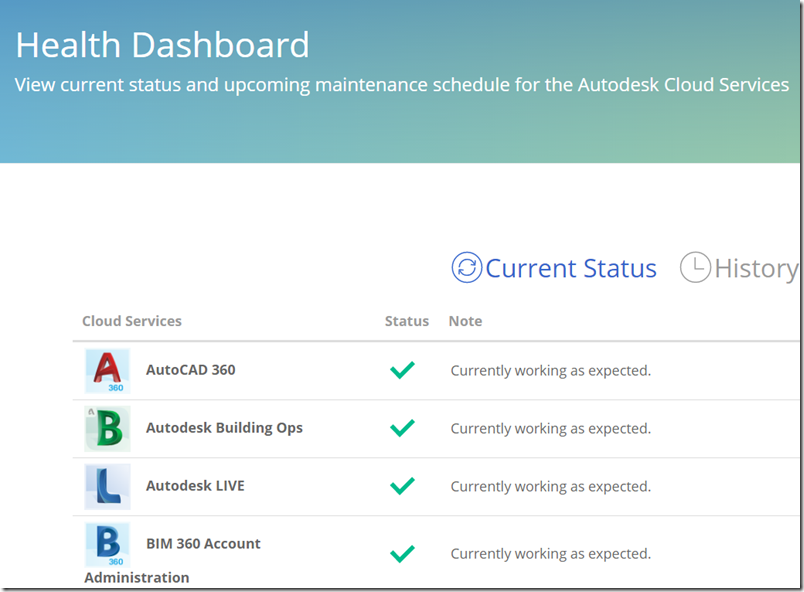Open the Autodesk LIVE service name
The image size is (804, 592).
(195, 486)
